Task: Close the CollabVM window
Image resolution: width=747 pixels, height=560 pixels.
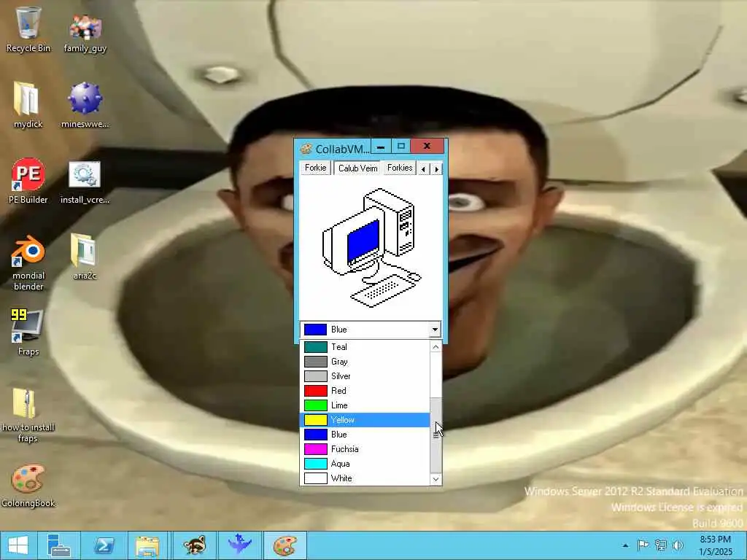Action: click(x=427, y=146)
